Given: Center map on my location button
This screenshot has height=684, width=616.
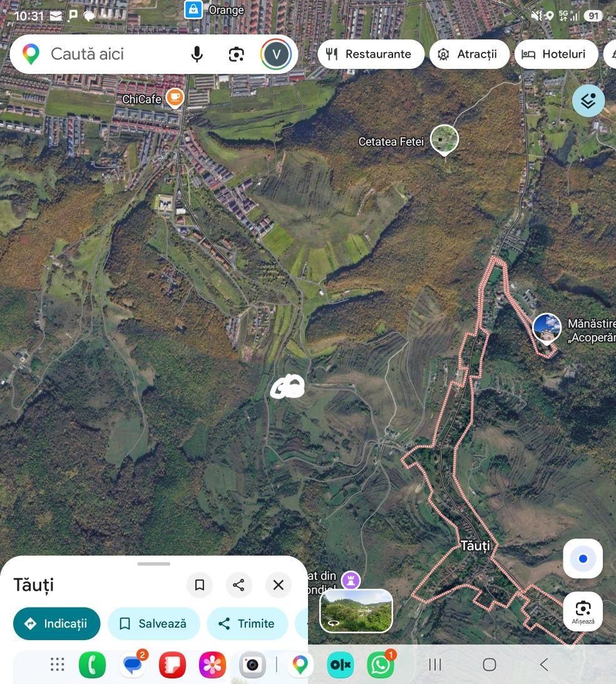Looking at the screenshot, I should pyautogui.click(x=583, y=558).
